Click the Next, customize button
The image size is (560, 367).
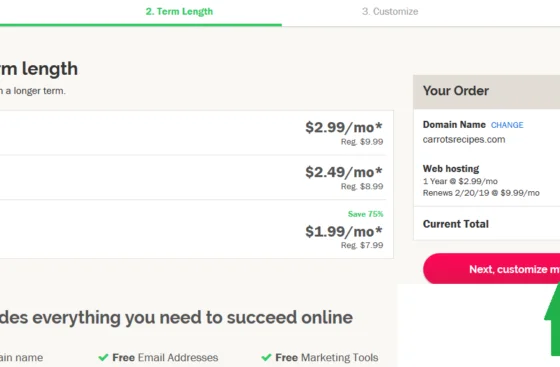491,269
